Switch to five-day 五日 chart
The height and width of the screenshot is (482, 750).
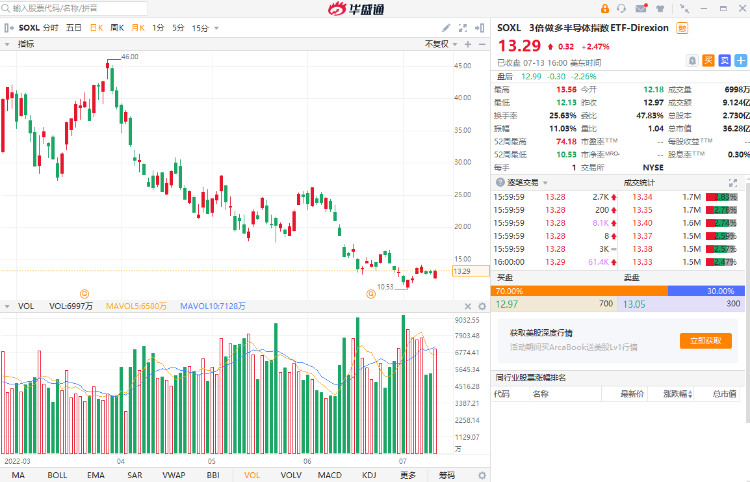[74, 28]
